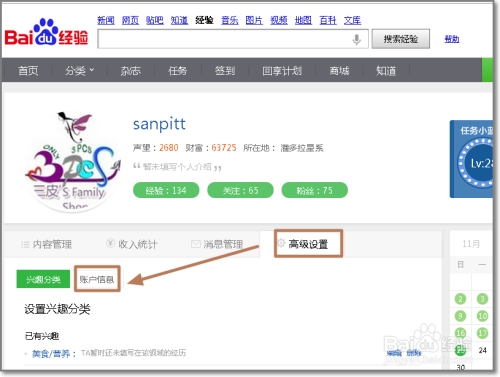Select calendar day 16
This screenshot has height=377, width=500.
click(460, 333)
